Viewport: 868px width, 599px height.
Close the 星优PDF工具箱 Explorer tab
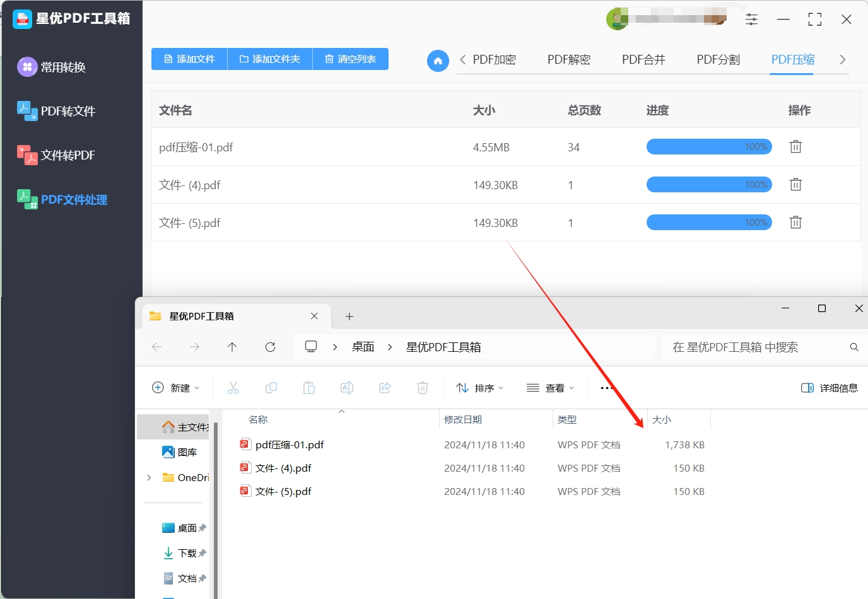[x=314, y=316]
